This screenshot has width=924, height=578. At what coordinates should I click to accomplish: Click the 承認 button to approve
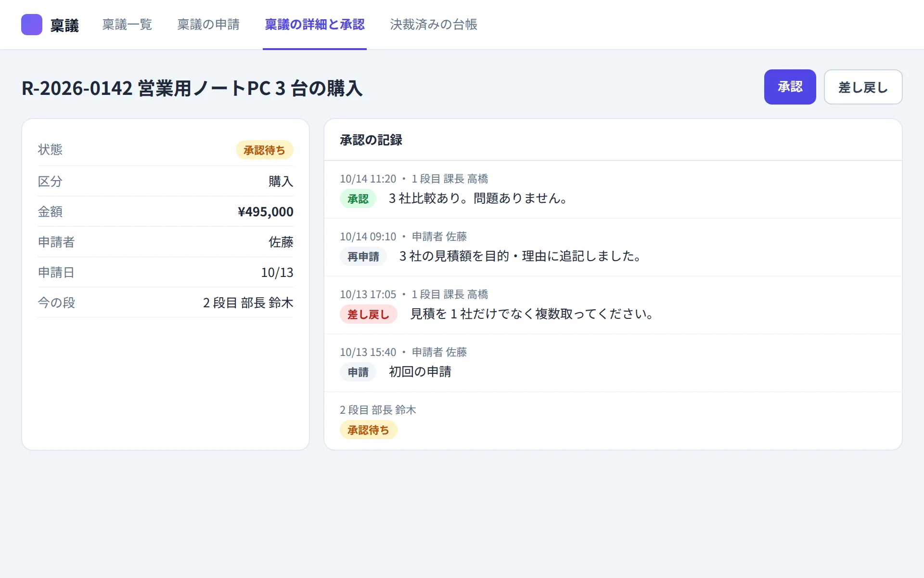click(x=790, y=87)
